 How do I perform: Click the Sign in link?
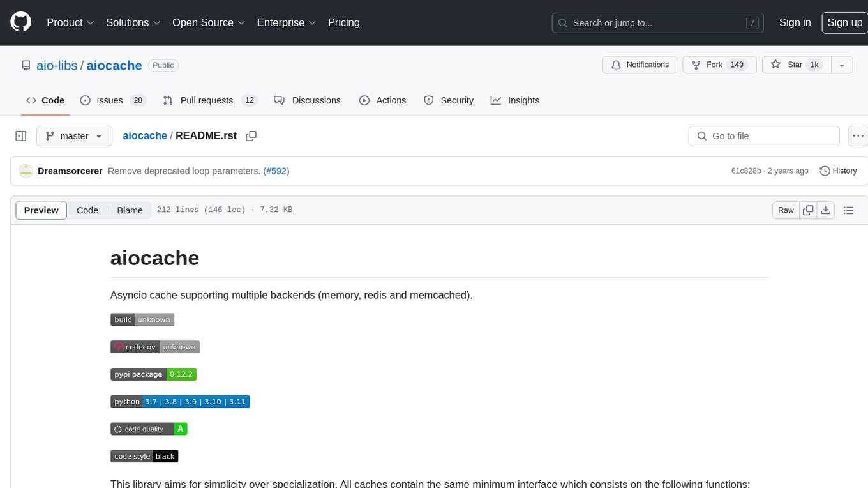tap(795, 22)
